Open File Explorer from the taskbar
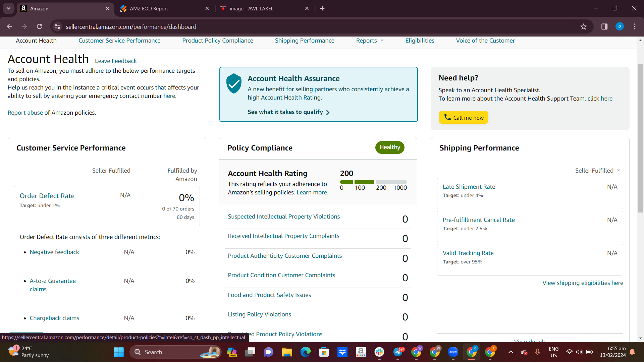 [x=287, y=352]
